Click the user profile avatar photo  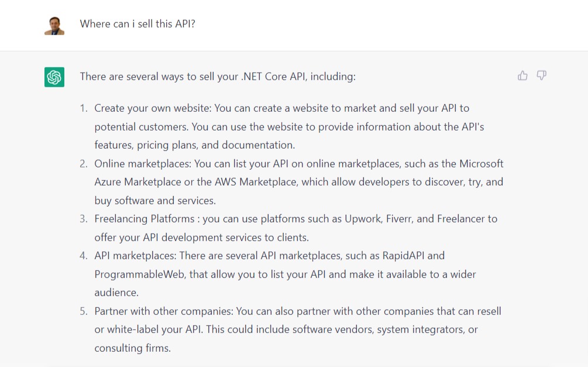[x=54, y=26]
